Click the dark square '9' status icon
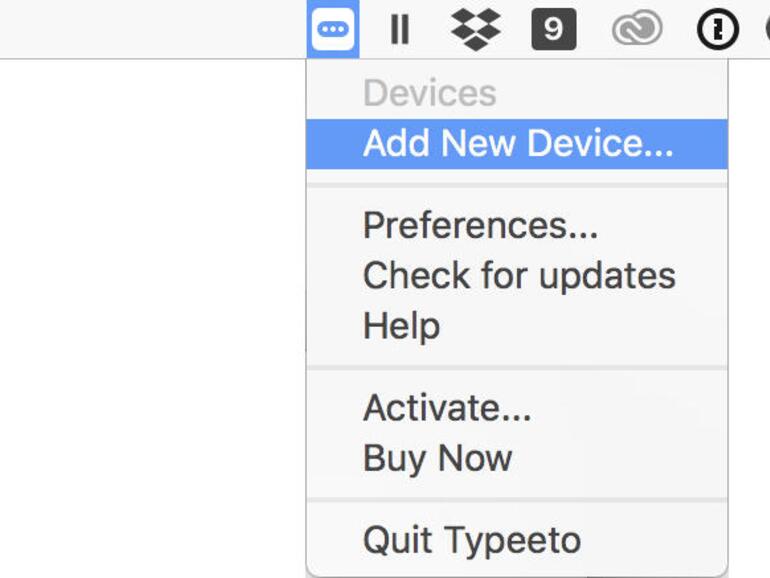 pyautogui.click(x=553, y=29)
